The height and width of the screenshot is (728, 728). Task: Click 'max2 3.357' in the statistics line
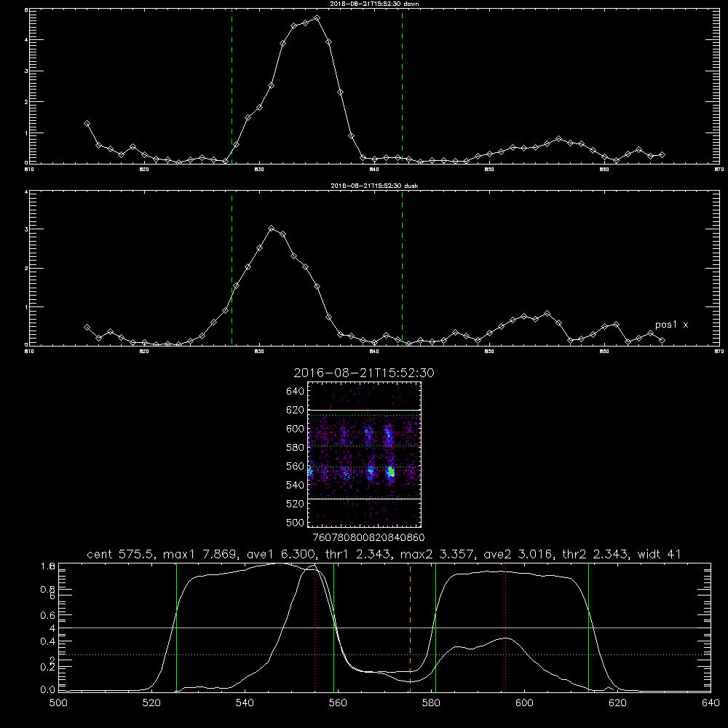pos(435,554)
